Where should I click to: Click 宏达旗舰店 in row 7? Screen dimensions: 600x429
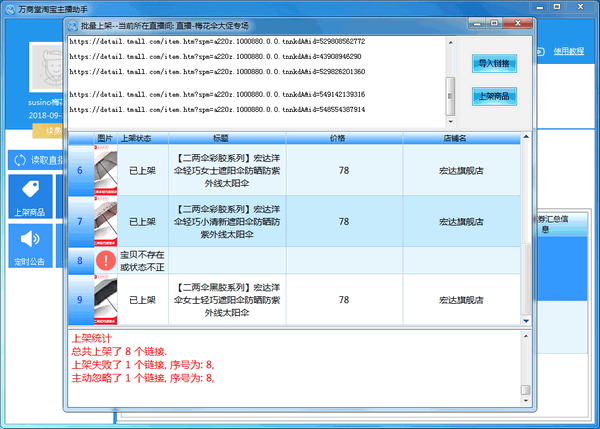(461, 222)
